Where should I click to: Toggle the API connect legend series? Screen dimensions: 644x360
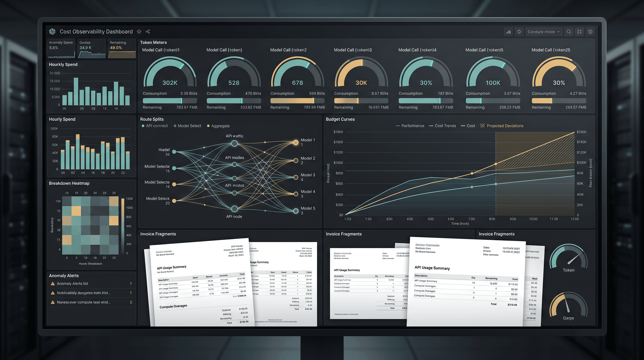tap(155, 126)
